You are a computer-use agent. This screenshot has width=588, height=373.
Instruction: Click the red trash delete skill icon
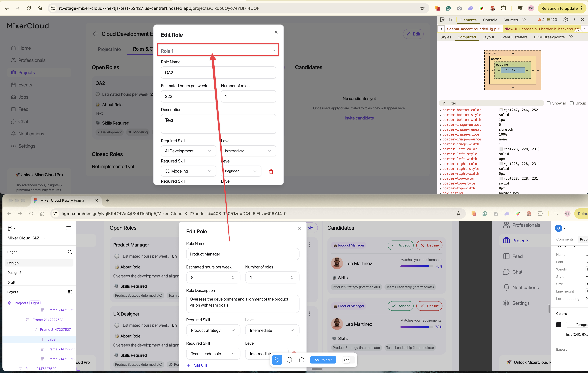click(x=271, y=172)
